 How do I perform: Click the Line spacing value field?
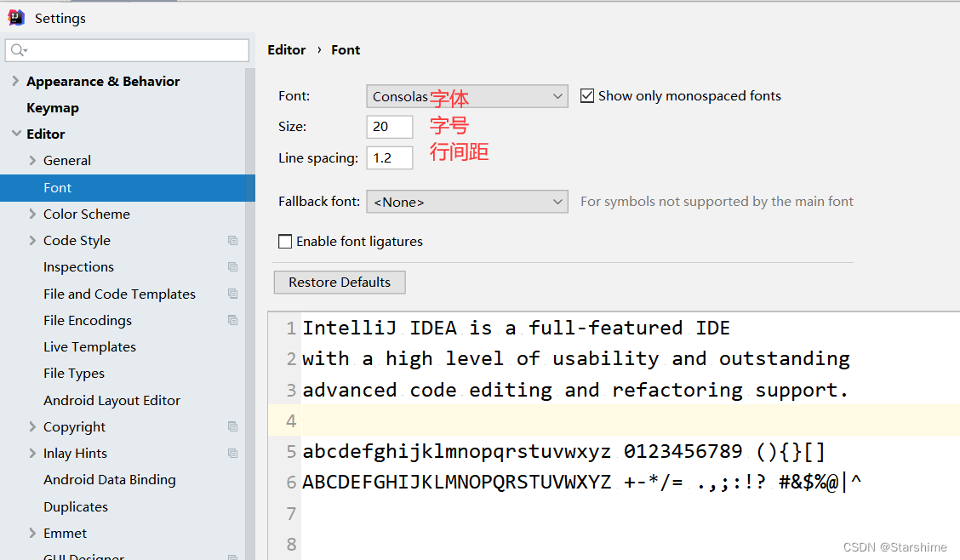point(389,157)
